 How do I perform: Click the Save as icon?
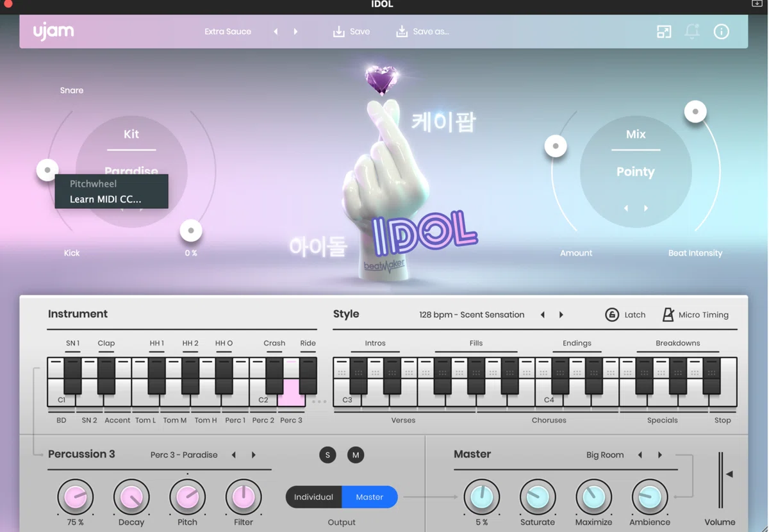point(401,31)
